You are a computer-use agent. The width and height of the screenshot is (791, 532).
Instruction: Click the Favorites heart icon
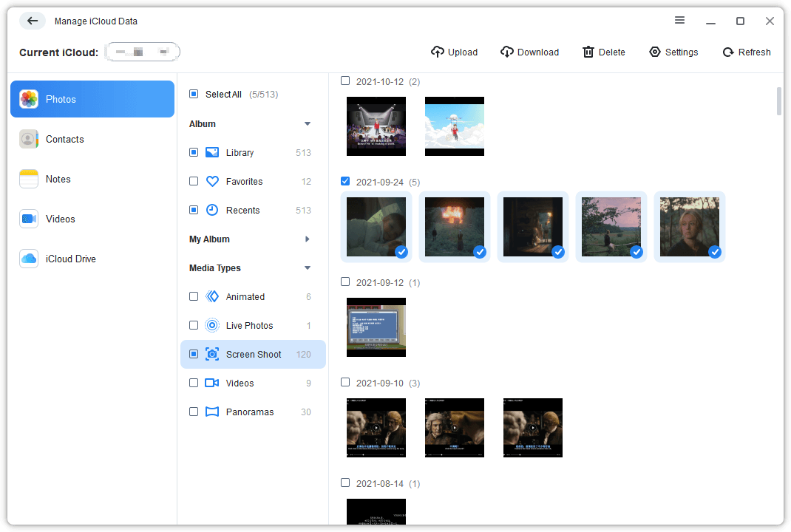(212, 181)
